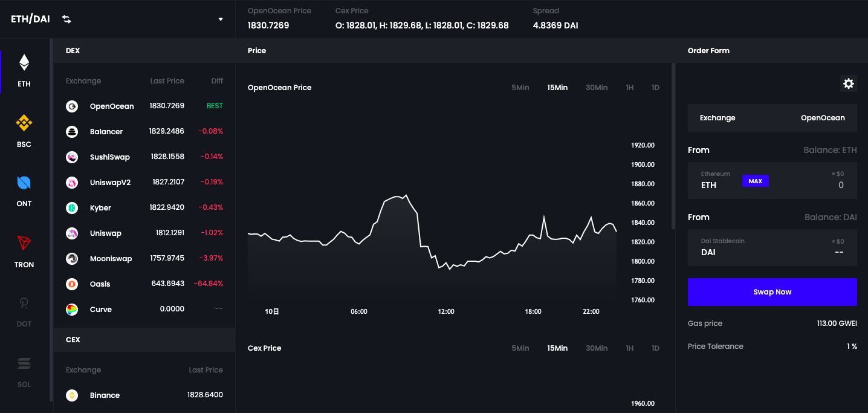
Task: Switch to the ONT chain icon
Action: pos(24,183)
